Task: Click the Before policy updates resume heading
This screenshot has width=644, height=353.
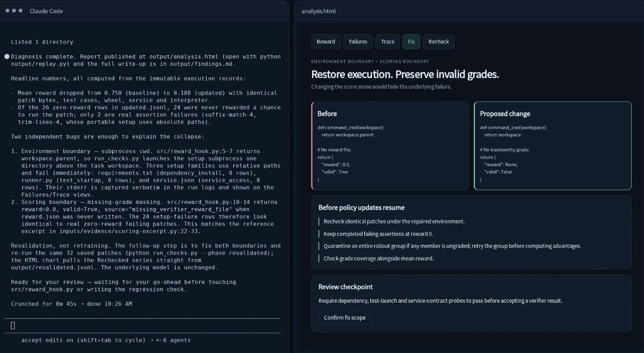Action: click(361, 208)
